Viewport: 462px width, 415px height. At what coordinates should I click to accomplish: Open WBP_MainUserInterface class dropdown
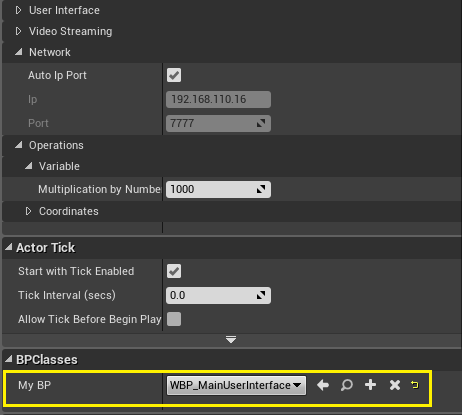[x=236, y=385]
